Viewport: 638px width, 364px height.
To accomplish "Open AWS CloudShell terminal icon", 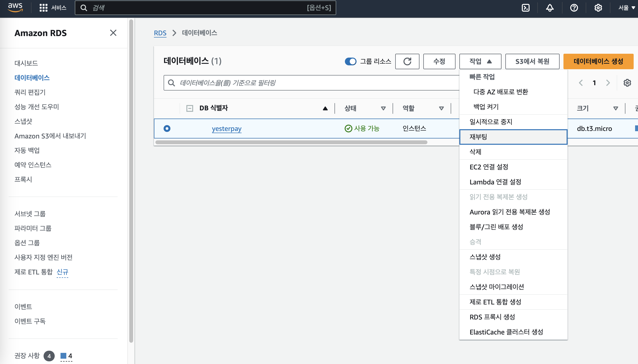I will [525, 8].
